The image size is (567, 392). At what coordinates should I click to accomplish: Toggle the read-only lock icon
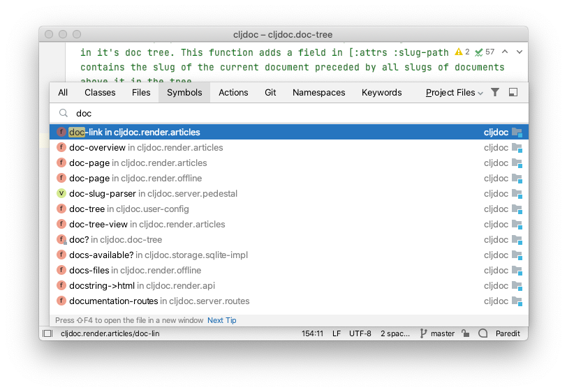point(465,333)
